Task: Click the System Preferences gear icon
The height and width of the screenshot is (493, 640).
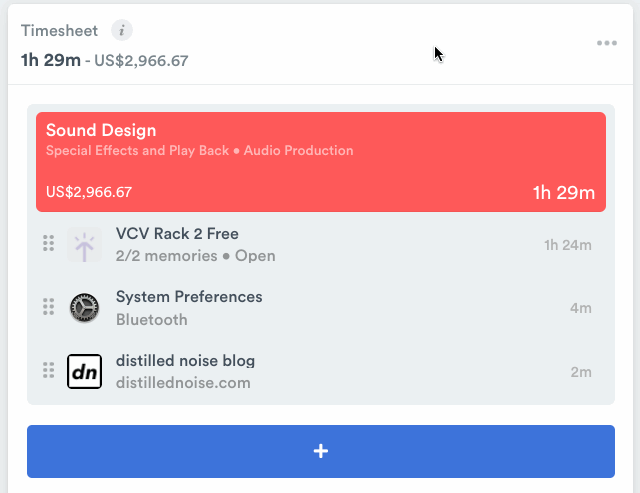Action: click(x=85, y=308)
